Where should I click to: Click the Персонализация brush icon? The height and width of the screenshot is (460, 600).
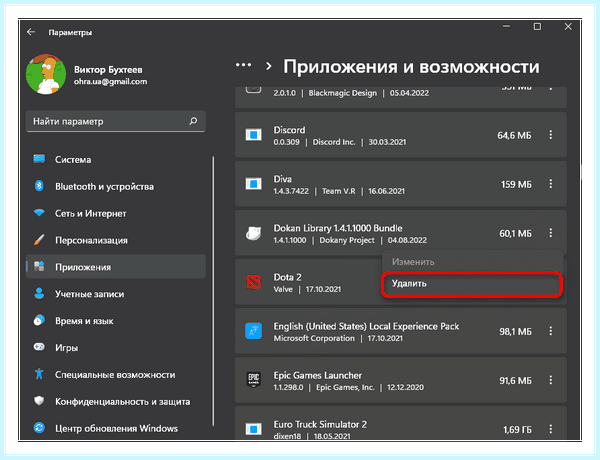(39, 240)
